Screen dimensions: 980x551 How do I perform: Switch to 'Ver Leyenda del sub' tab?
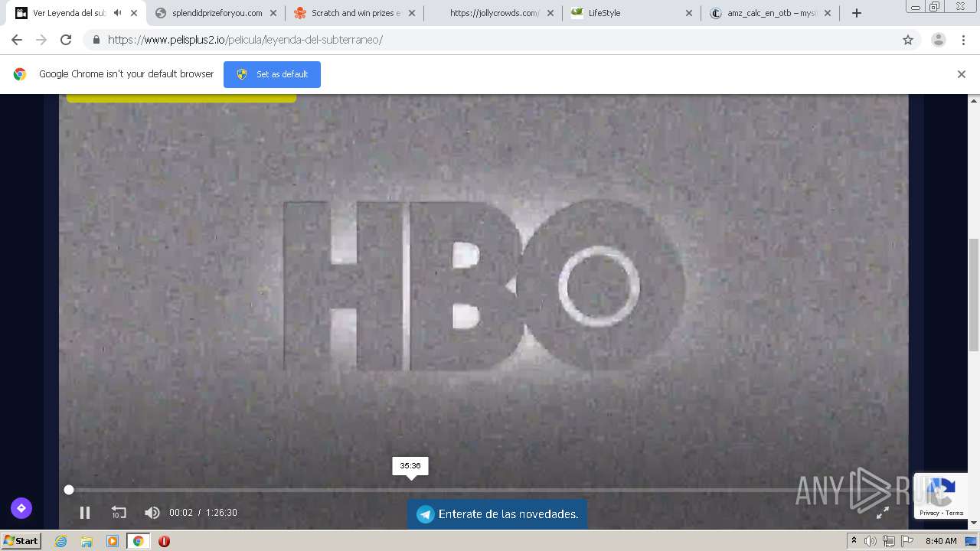pos(69,13)
